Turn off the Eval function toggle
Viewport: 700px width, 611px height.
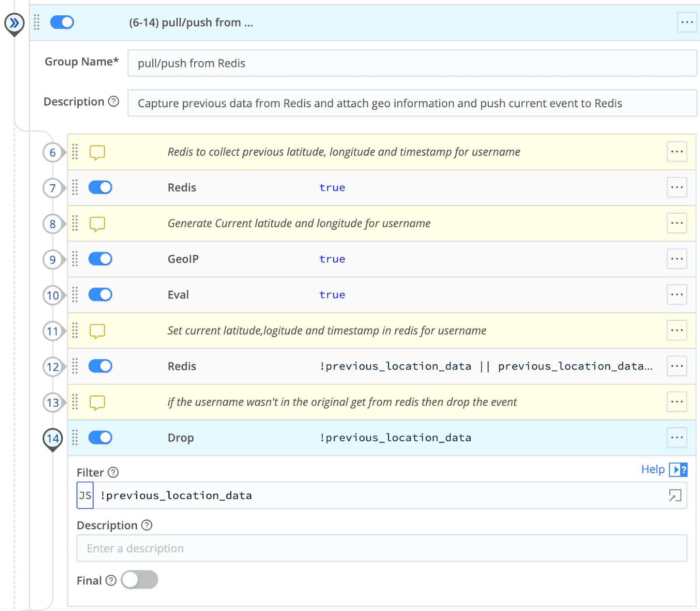pyautogui.click(x=100, y=295)
